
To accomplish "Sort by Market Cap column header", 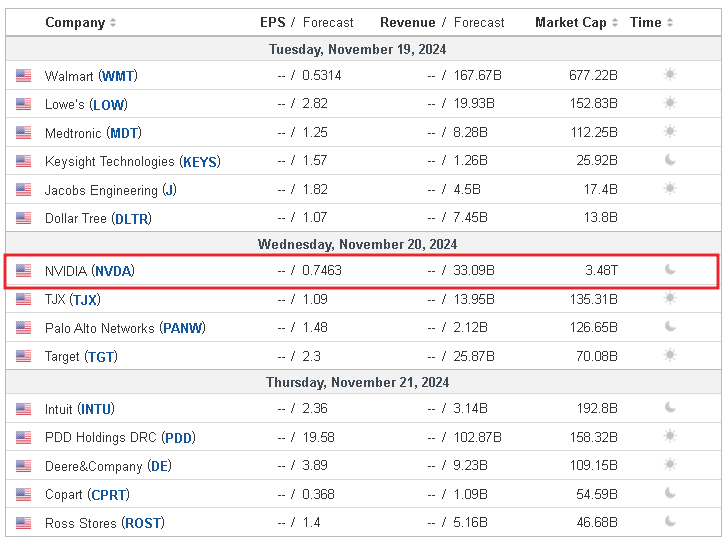I will [x=576, y=22].
